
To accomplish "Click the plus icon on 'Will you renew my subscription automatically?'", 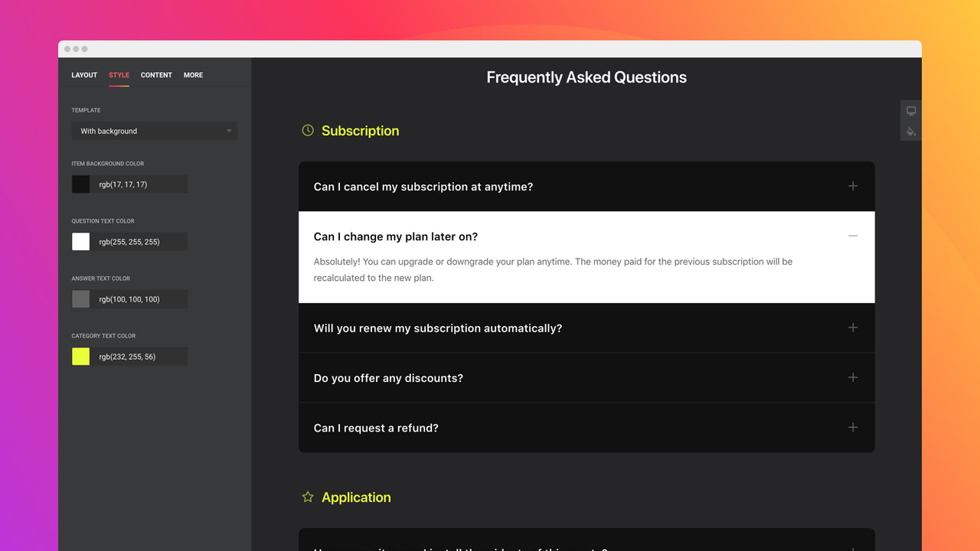I will click(853, 328).
